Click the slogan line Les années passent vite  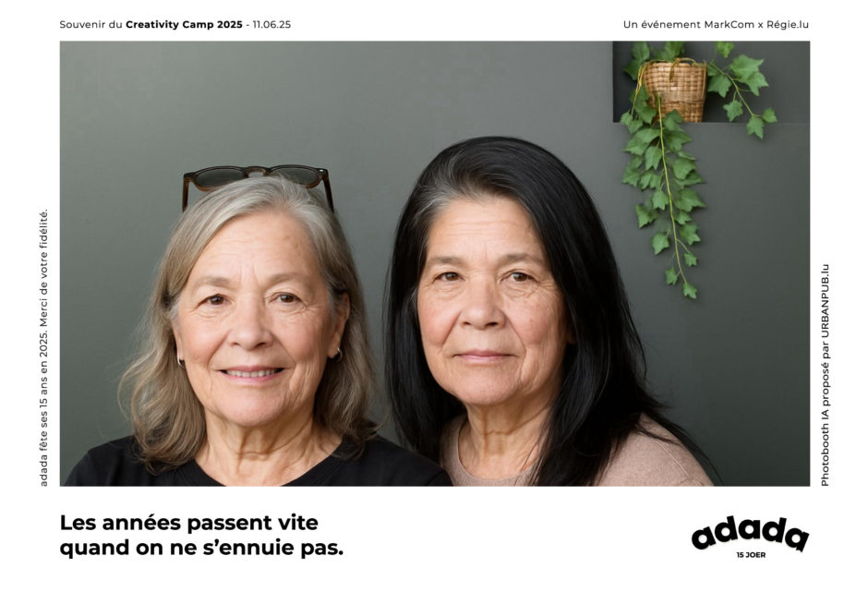(x=188, y=522)
